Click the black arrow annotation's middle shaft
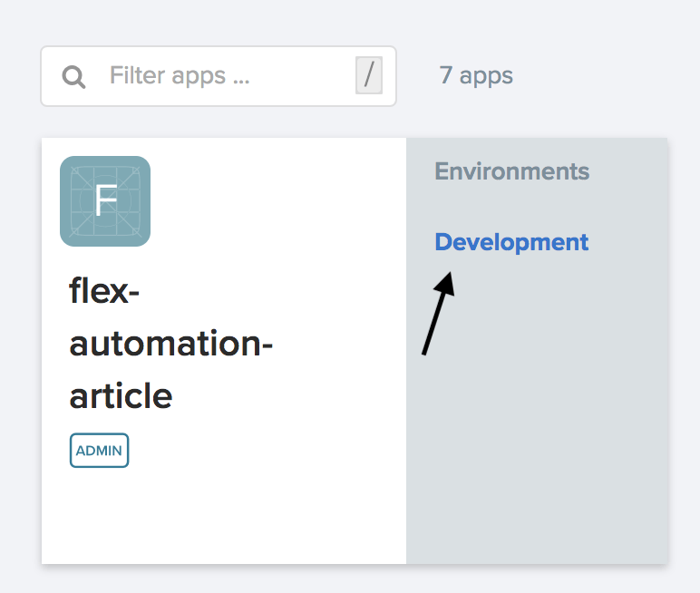The image size is (700, 593). [435, 317]
